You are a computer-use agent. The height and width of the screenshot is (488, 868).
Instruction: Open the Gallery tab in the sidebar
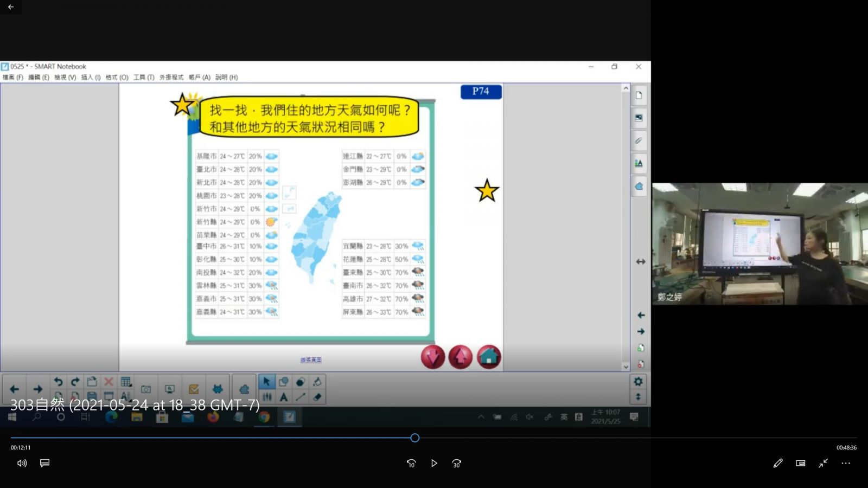coord(639,118)
